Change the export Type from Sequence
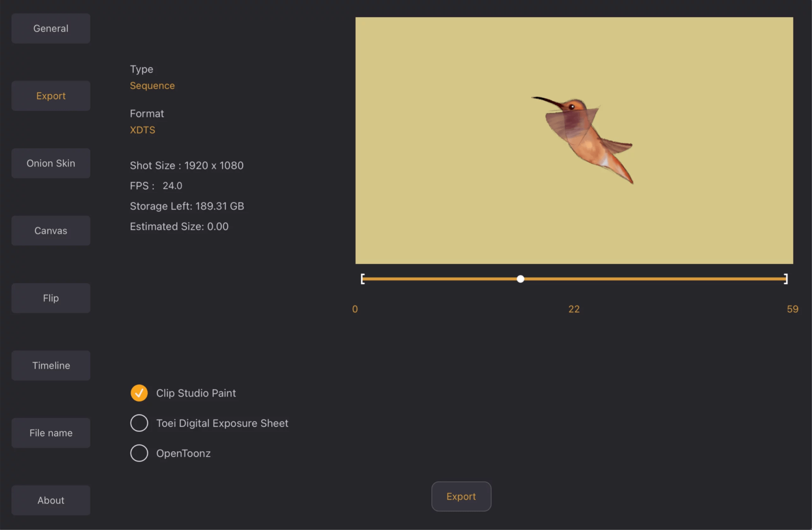Image resolution: width=812 pixels, height=530 pixels. pos(152,86)
